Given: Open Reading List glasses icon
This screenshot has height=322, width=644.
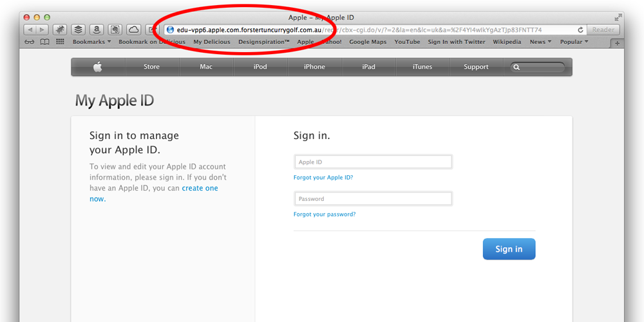Looking at the screenshot, I should coord(30,42).
